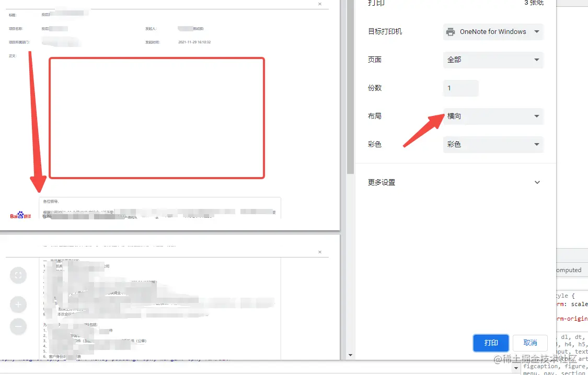Click the fit-to-page icon in preview

click(18, 275)
